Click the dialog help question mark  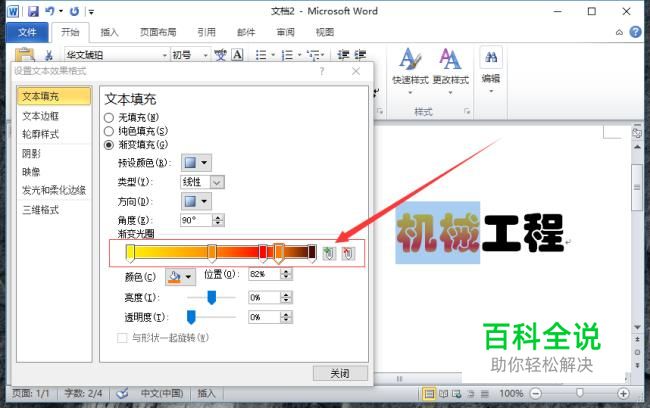click(x=322, y=71)
